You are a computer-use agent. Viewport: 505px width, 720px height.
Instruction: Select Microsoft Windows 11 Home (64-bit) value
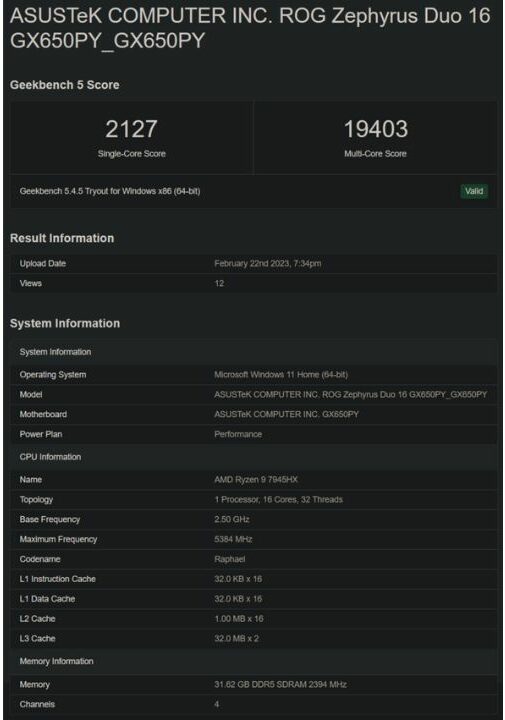(281, 375)
